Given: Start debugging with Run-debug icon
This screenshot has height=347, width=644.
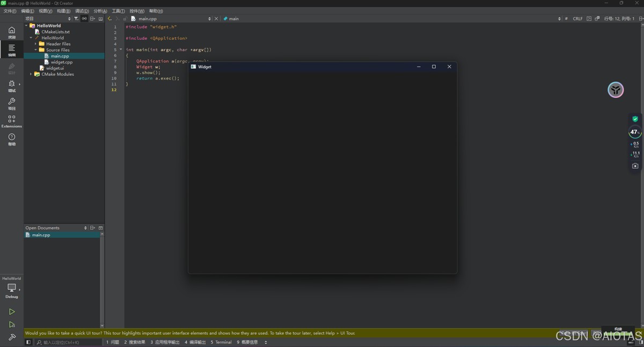Looking at the screenshot, I should coord(12,324).
